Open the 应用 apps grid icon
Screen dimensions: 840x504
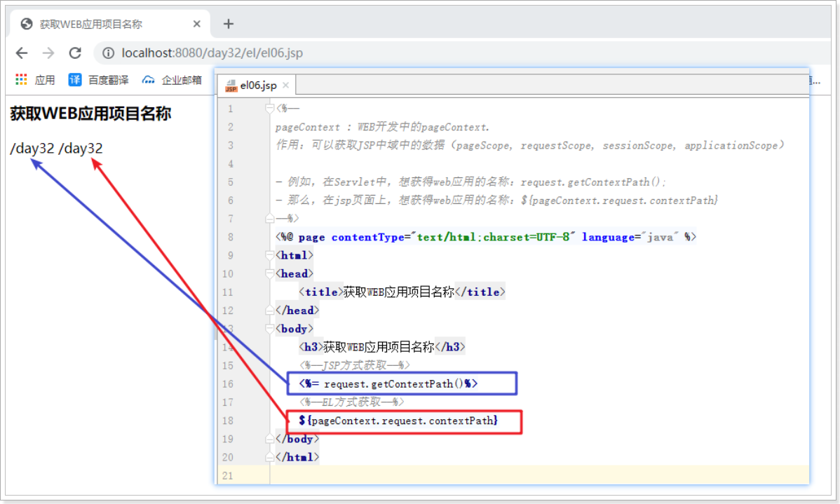click(x=21, y=80)
